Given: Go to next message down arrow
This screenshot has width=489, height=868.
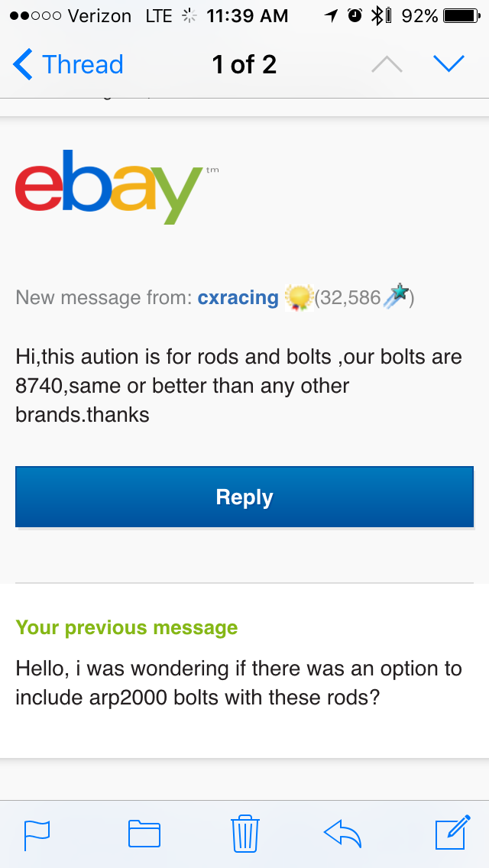Looking at the screenshot, I should tap(449, 65).
